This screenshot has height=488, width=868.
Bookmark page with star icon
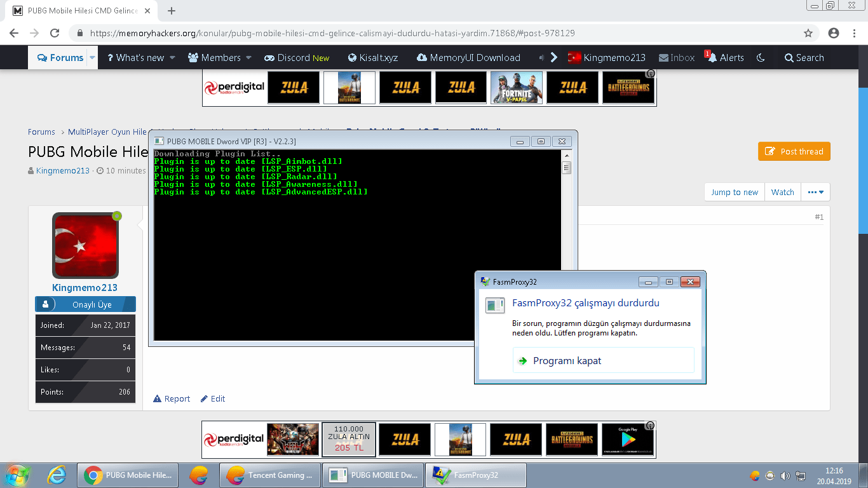coord(808,33)
